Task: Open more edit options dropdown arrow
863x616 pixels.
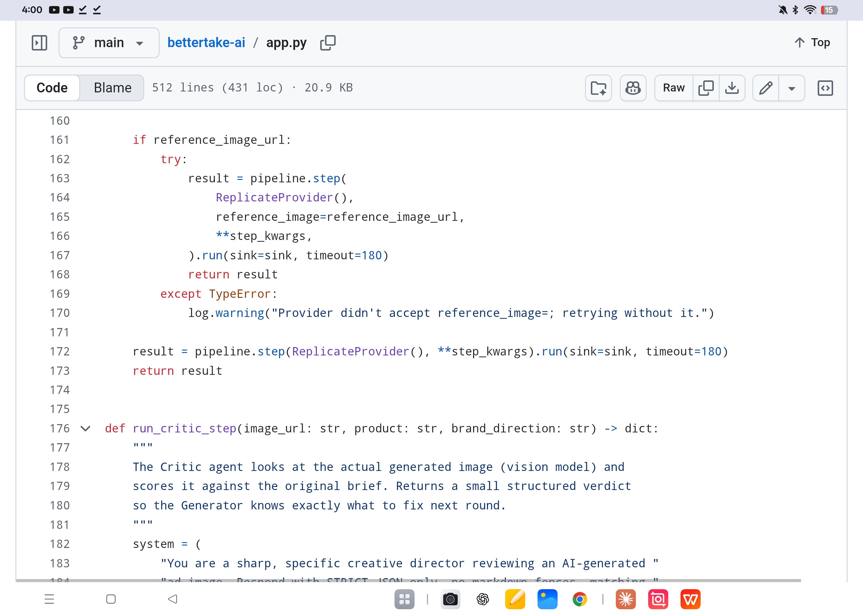Action: click(792, 88)
